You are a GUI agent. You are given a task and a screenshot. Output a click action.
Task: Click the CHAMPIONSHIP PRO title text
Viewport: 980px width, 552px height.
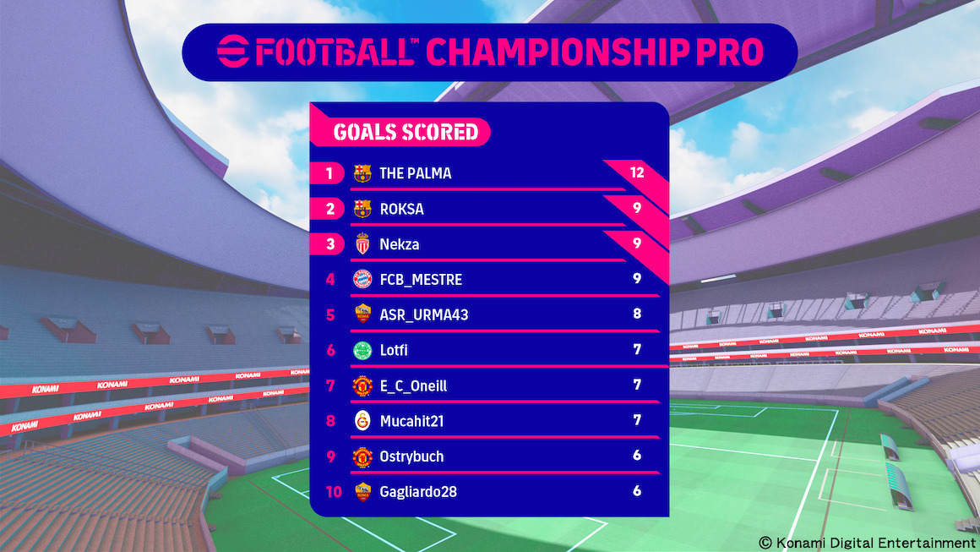(594, 52)
